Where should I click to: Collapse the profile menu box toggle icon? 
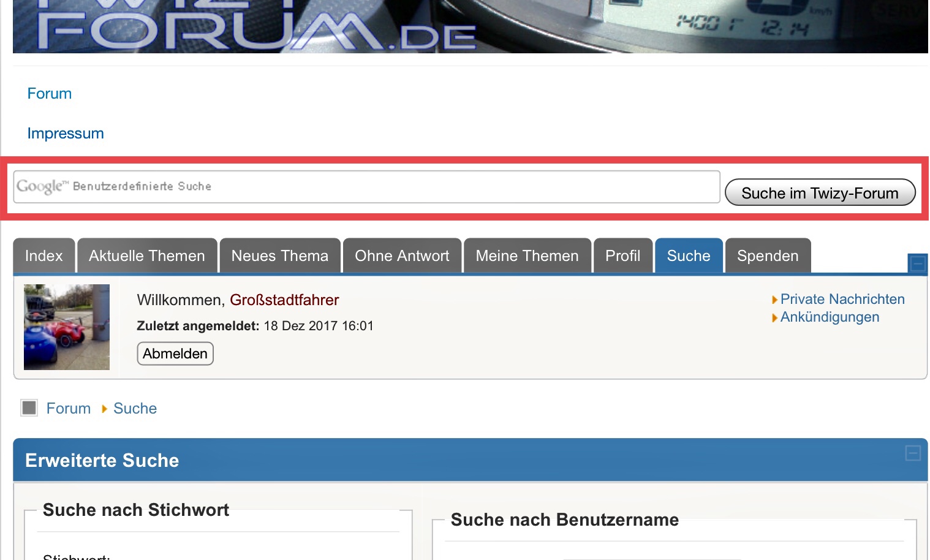pos(917,264)
